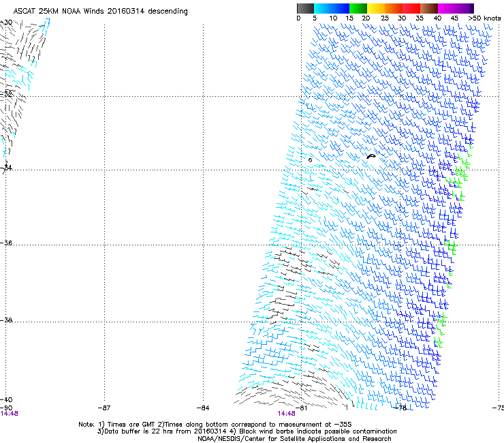Click the arc-shaped black island outline on the map
Viewport: 504px width, 443px height.
[371, 157]
